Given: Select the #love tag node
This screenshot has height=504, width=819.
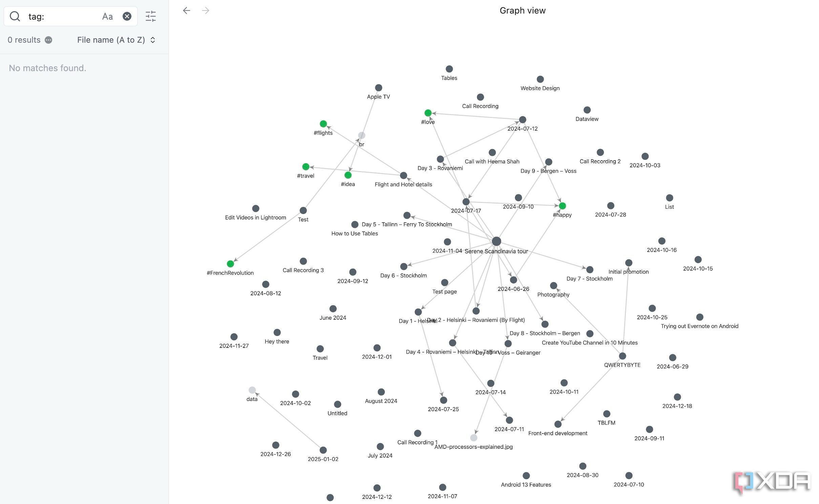Looking at the screenshot, I should (x=428, y=113).
